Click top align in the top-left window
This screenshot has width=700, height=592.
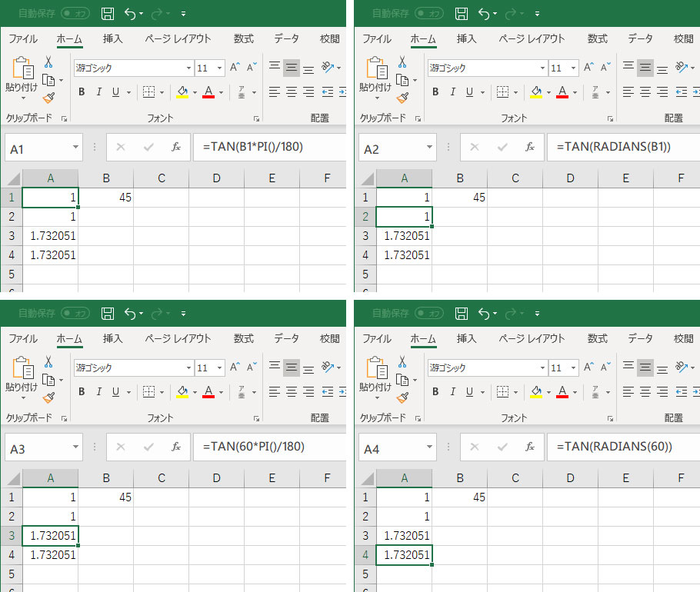click(275, 67)
